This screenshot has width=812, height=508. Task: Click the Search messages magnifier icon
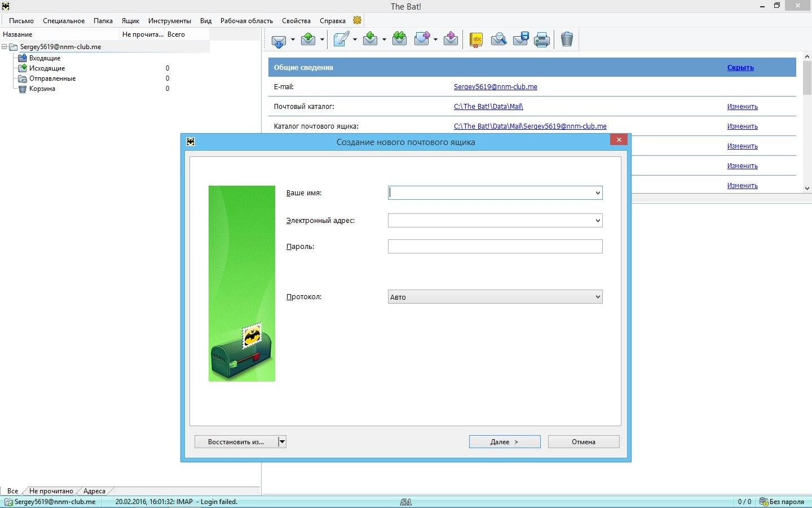[498, 40]
